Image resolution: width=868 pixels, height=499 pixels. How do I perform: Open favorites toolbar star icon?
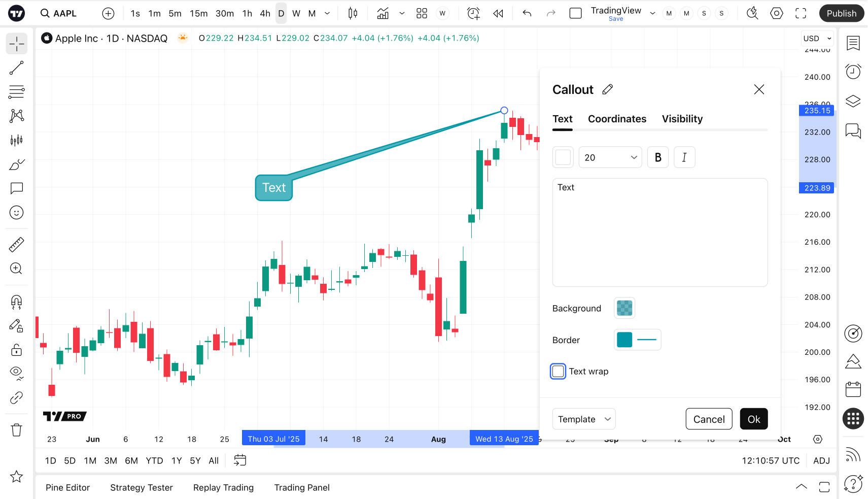coord(17,477)
